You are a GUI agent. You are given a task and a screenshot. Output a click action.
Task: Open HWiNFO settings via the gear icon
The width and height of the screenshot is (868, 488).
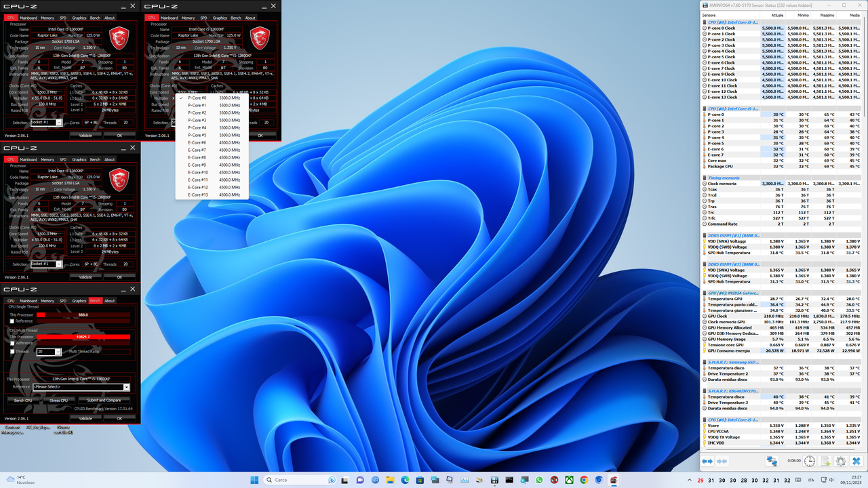click(x=840, y=461)
